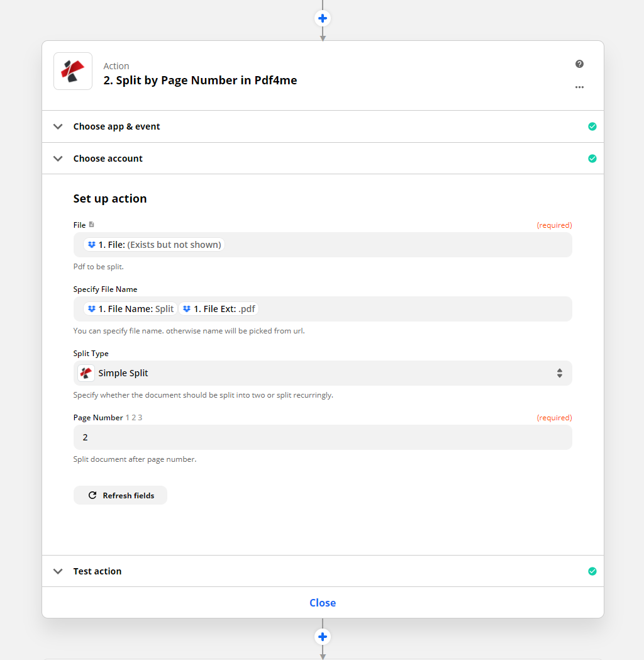The image size is (644, 660).
Task: Click the Dropbox File pill in File field
Action: (x=154, y=245)
